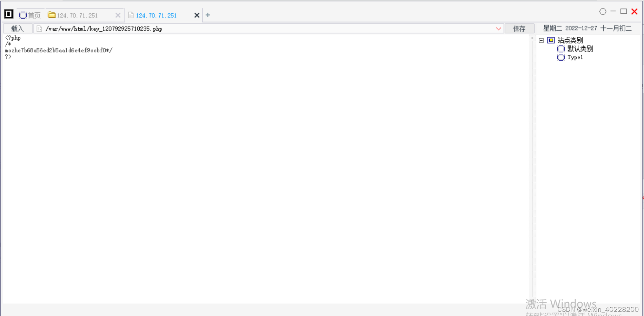The height and width of the screenshot is (316, 644).
Task: Click the 保存 save button
Action: [519, 28]
